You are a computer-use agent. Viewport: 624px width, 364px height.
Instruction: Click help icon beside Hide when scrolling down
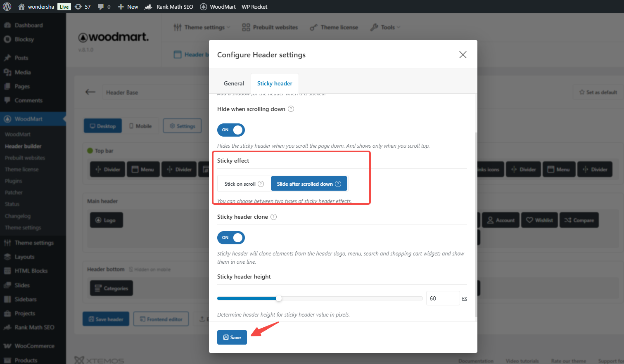(x=291, y=109)
